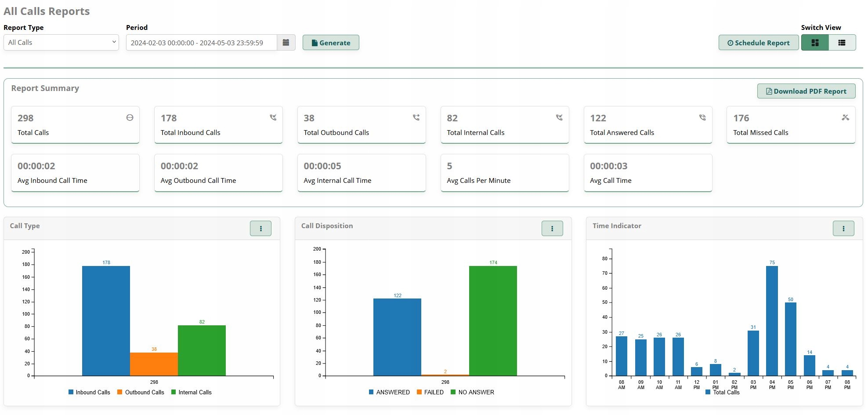The height and width of the screenshot is (415, 868).
Task: Click the Total Calls card icon
Action: pyautogui.click(x=130, y=118)
